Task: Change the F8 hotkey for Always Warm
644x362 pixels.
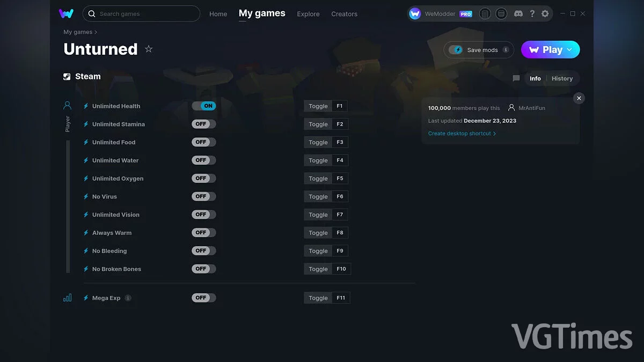Action: pos(340,233)
